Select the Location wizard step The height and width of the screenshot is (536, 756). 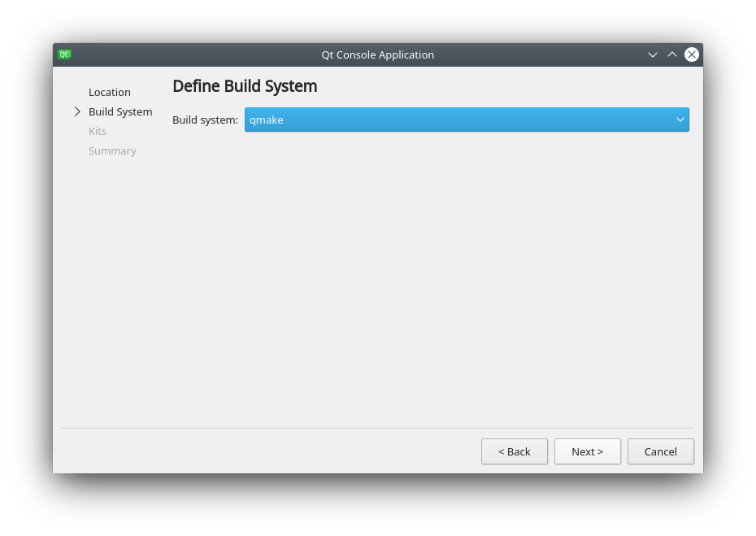(110, 92)
